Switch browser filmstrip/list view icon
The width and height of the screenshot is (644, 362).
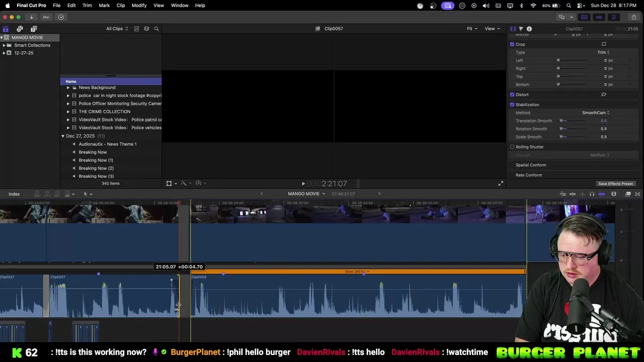(146, 29)
